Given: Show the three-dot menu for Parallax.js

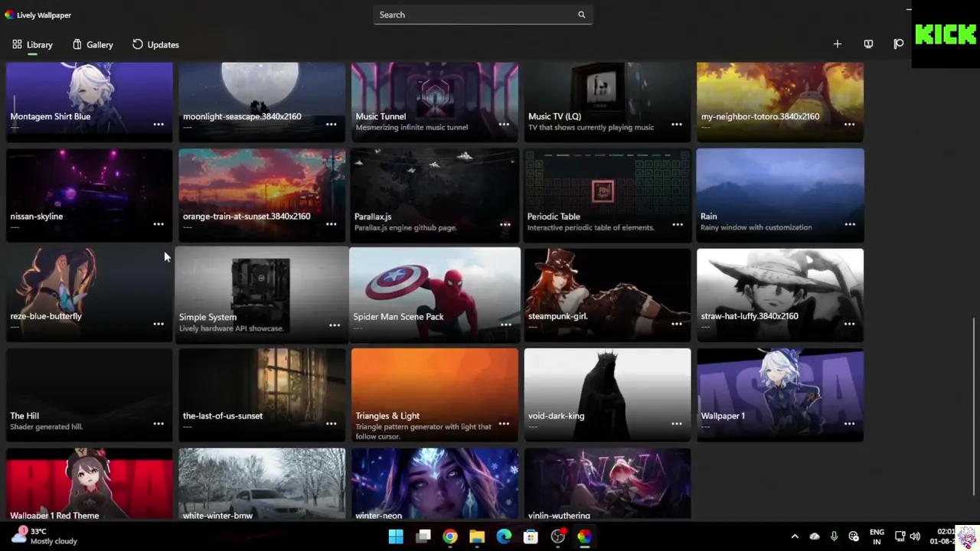Looking at the screenshot, I should coord(505,224).
